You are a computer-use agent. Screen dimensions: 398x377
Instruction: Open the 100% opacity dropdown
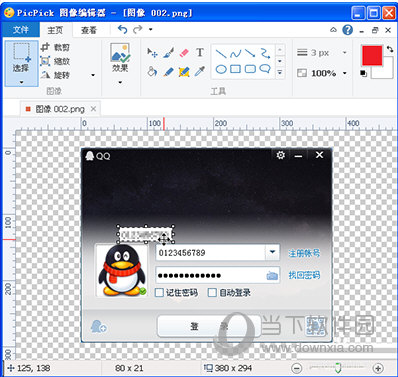point(345,73)
